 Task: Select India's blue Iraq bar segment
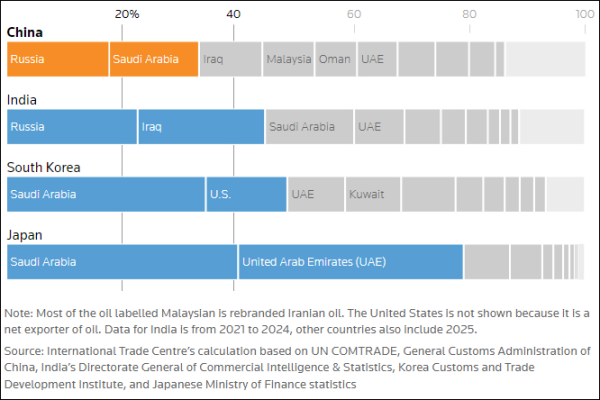201,127
